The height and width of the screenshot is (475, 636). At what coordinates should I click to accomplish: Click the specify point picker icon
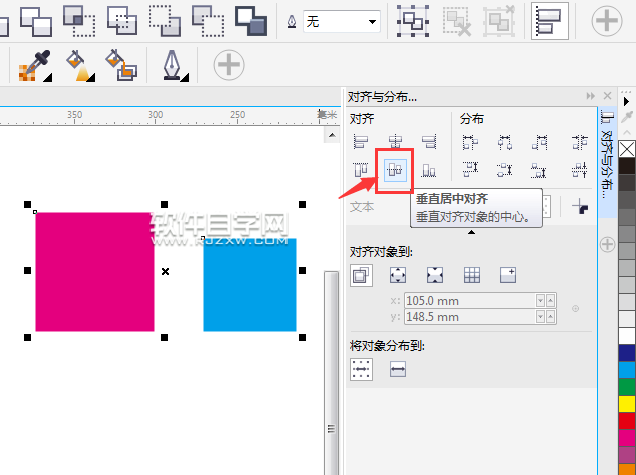tap(575, 309)
